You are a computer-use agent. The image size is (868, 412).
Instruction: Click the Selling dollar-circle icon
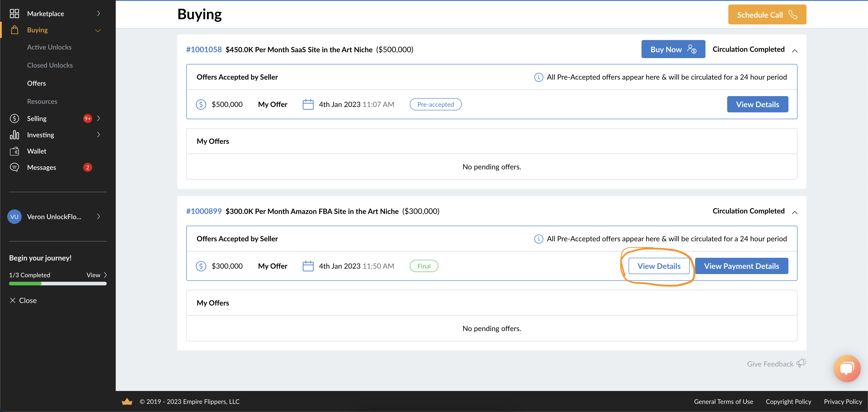point(14,118)
